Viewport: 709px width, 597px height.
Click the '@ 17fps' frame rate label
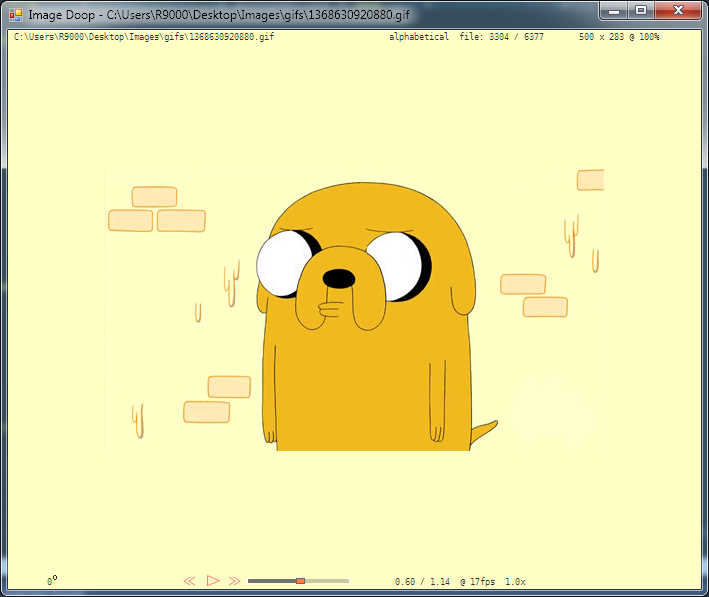[477, 582]
